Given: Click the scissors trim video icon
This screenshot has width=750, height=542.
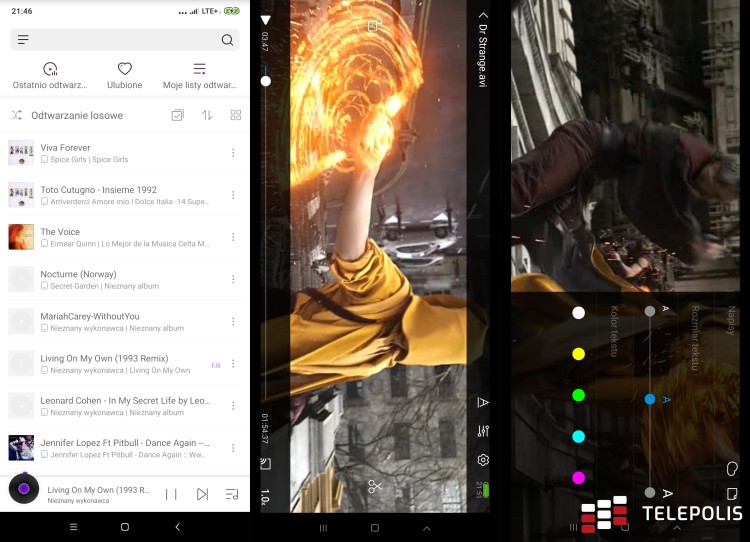Looking at the screenshot, I should [x=375, y=487].
